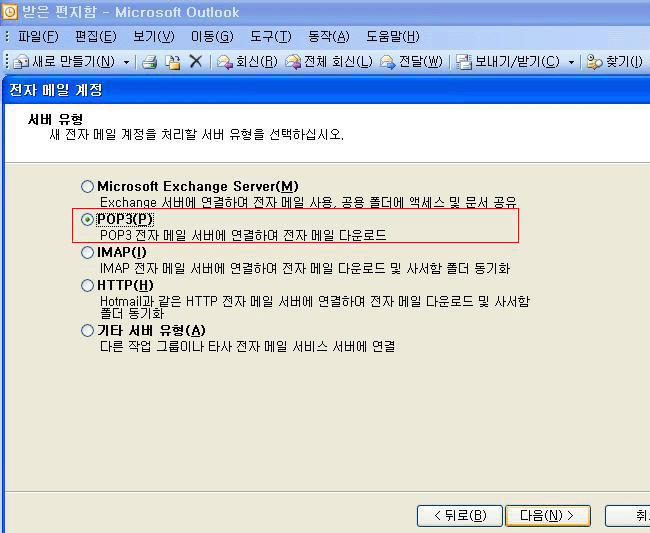Click the Reply All (전체 회신) toolbar button
This screenshot has width=650, height=533.
(328, 62)
